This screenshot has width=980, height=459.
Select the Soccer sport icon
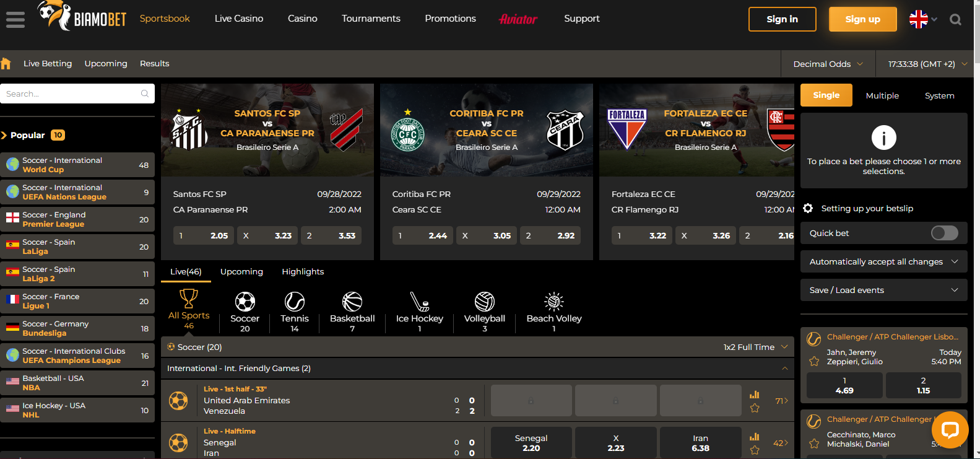pyautogui.click(x=245, y=302)
